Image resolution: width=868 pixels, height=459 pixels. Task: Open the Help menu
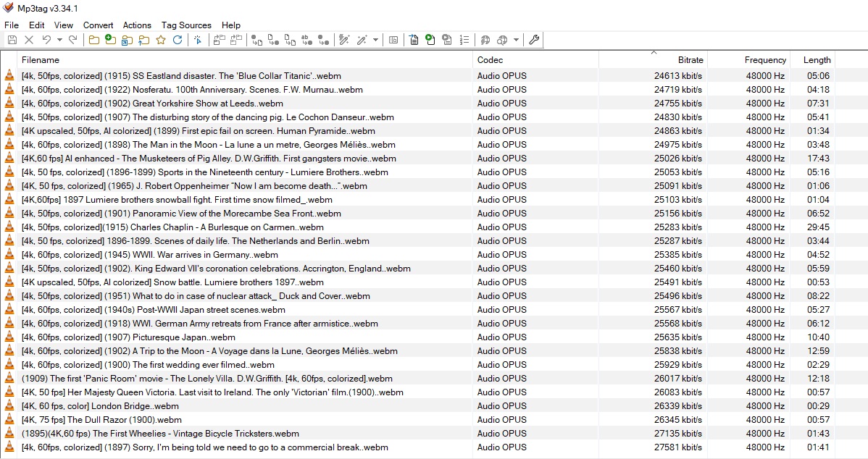point(231,25)
